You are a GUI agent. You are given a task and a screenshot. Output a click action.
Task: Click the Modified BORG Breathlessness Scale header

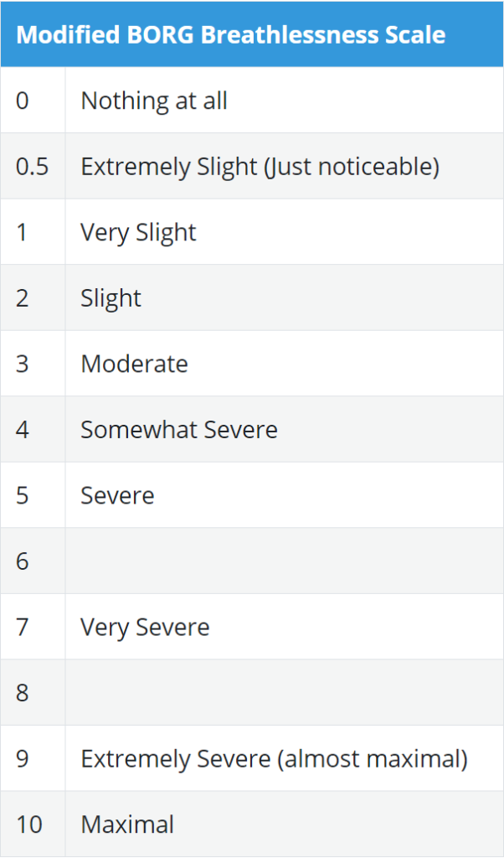click(x=231, y=35)
